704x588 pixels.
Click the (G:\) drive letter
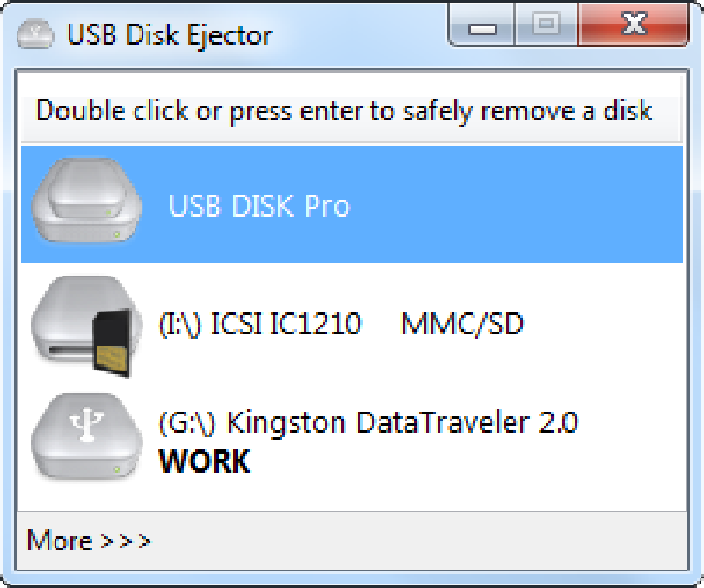point(187,423)
